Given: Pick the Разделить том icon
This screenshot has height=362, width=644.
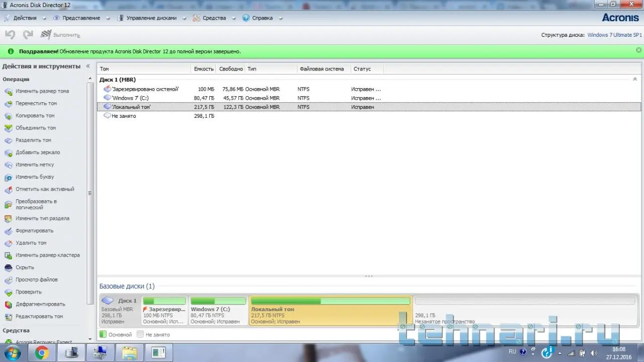Looking at the screenshot, I should [x=8, y=140].
